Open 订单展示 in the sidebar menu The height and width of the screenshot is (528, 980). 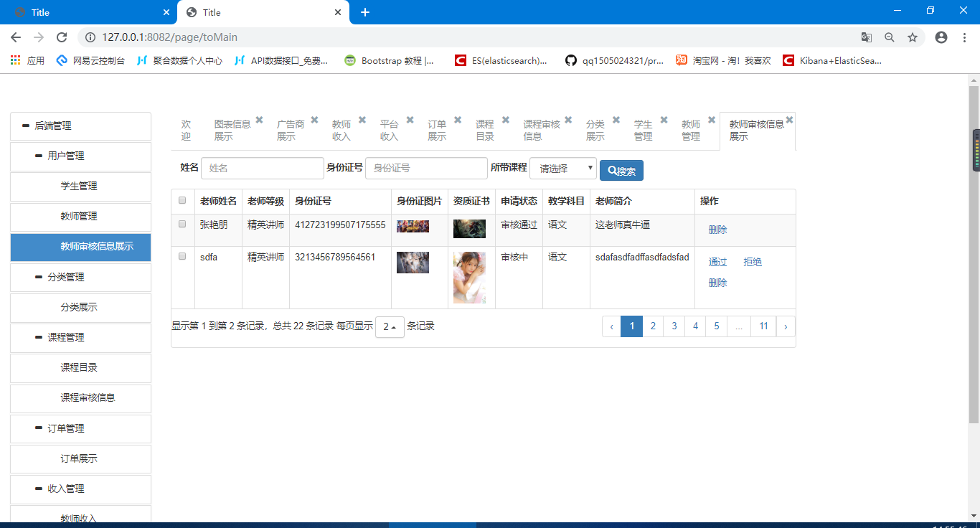click(79, 458)
